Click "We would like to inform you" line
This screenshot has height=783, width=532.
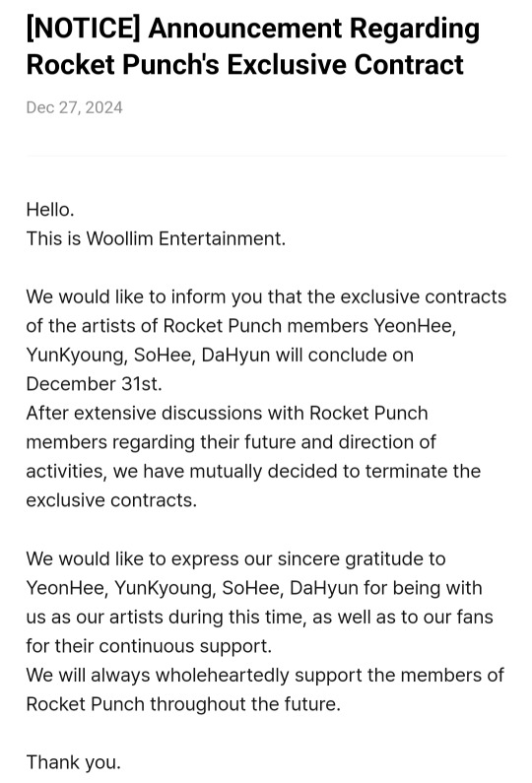coord(266,297)
